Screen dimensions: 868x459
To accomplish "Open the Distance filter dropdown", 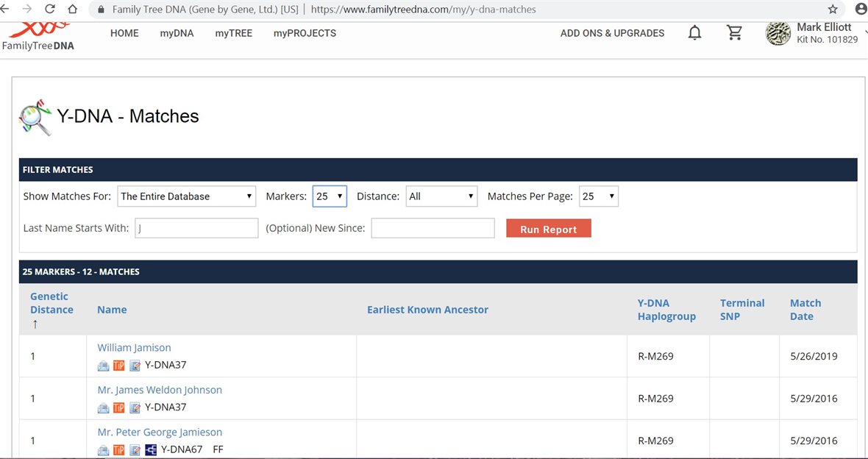I will 441,196.
